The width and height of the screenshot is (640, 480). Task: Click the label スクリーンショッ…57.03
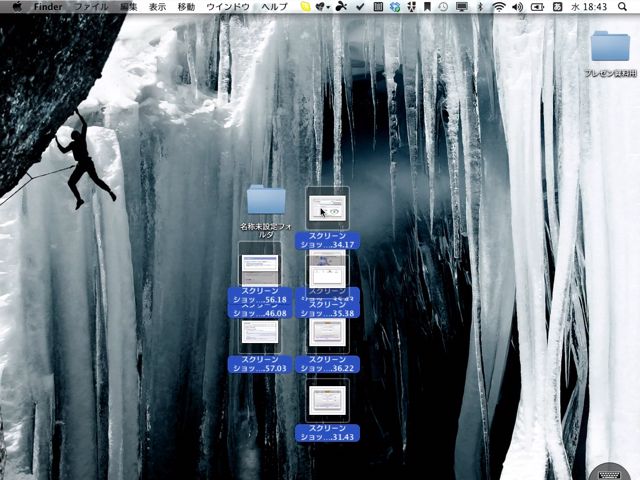(260, 364)
